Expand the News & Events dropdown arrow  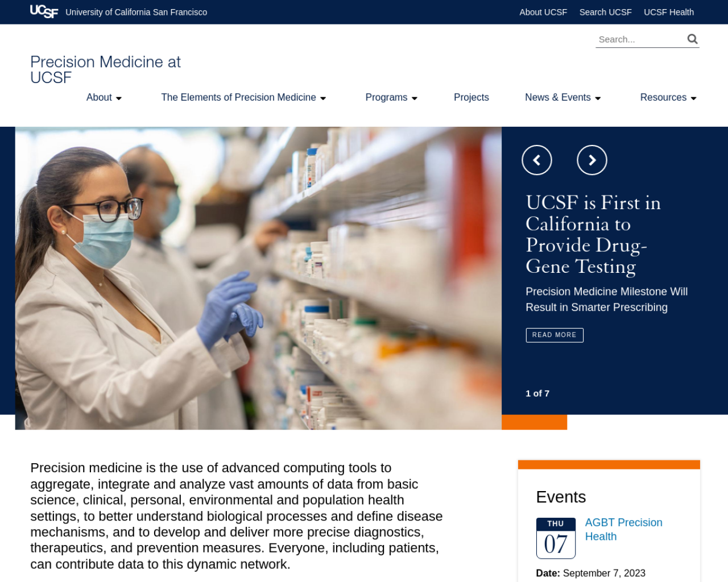598,98
